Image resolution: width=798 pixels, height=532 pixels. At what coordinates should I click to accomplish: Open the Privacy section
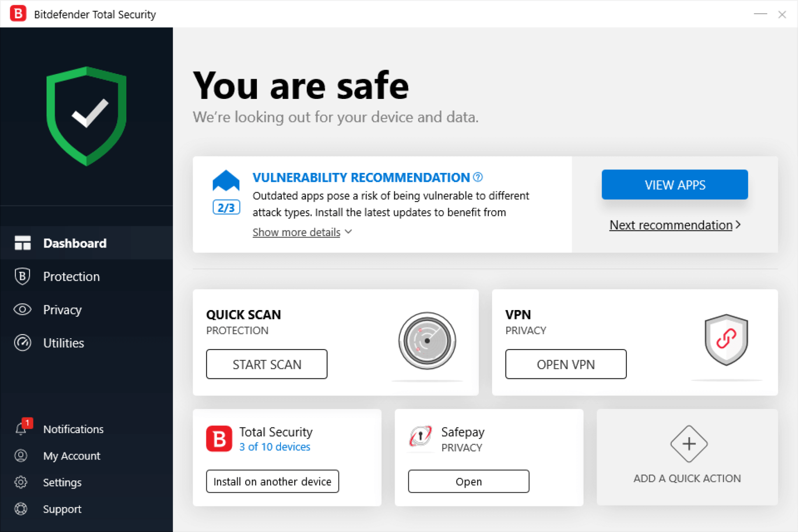tap(62, 310)
